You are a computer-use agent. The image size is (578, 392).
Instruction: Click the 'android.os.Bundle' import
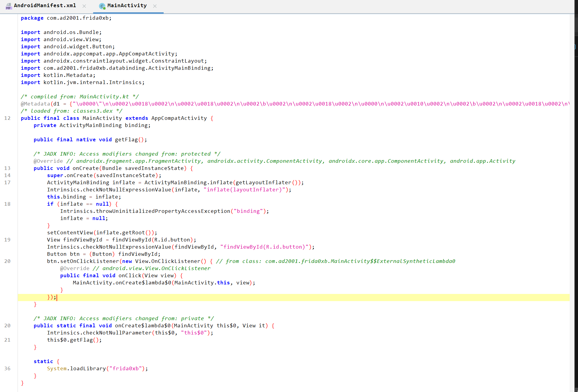[71, 32]
